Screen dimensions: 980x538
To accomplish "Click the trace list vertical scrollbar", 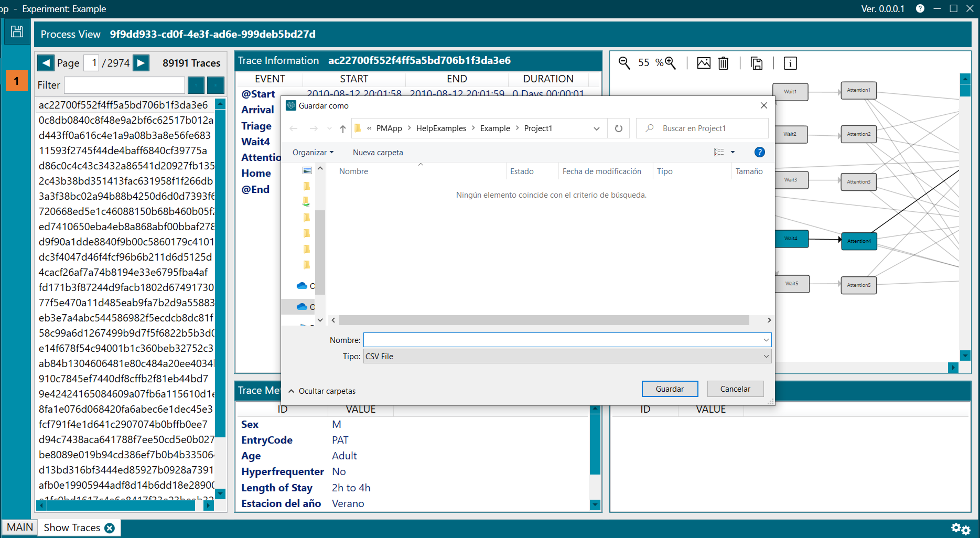I will point(220,273).
